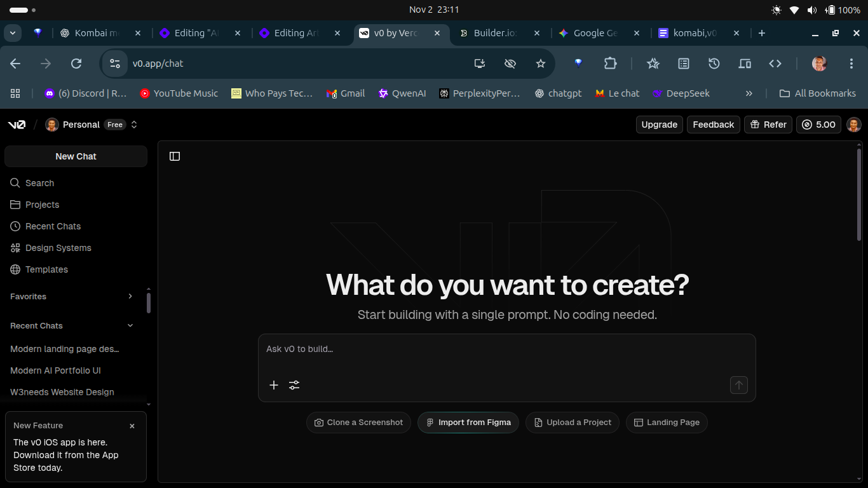Click the install app icon in address bar
Image resolution: width=868 pixels, height=488 pixels.
click(x=480, y=64)
